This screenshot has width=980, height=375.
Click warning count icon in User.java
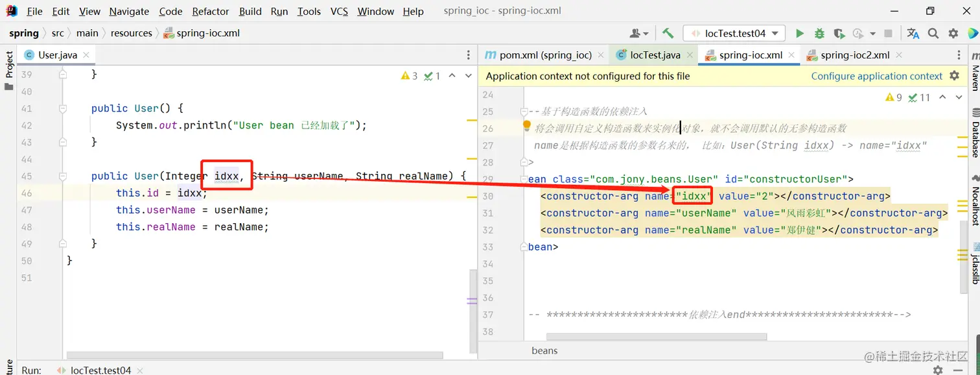(410, 76)
